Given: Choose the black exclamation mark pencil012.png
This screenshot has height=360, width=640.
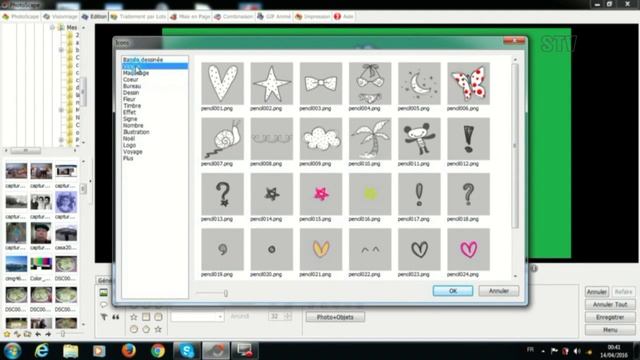Looking at the screenshot, I should point(468,139).
